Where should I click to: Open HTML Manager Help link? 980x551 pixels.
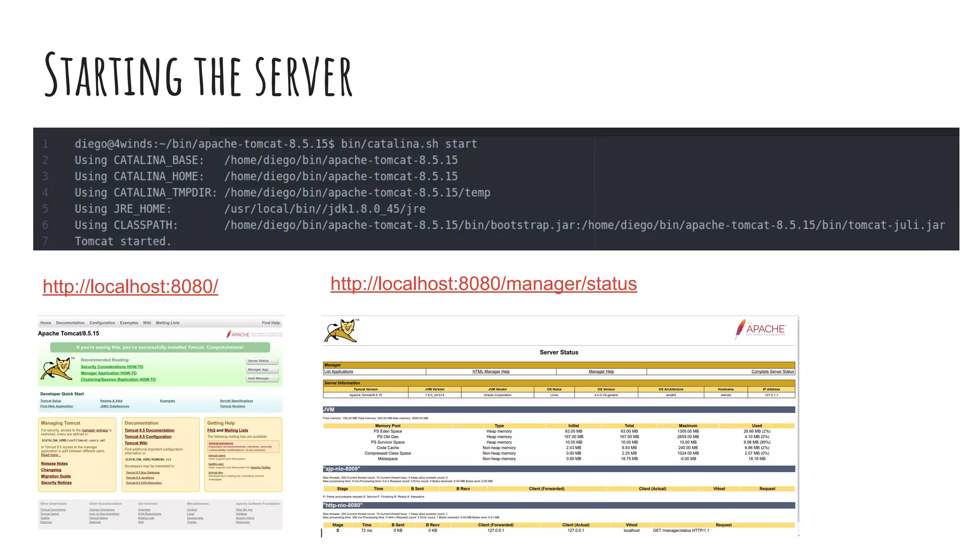tap(491, 372)
